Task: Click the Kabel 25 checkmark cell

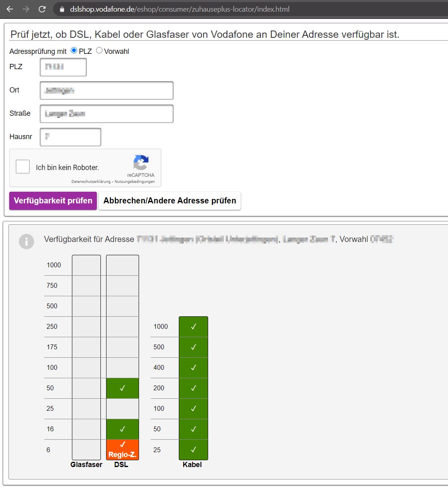Action: [x=193, y=450]
